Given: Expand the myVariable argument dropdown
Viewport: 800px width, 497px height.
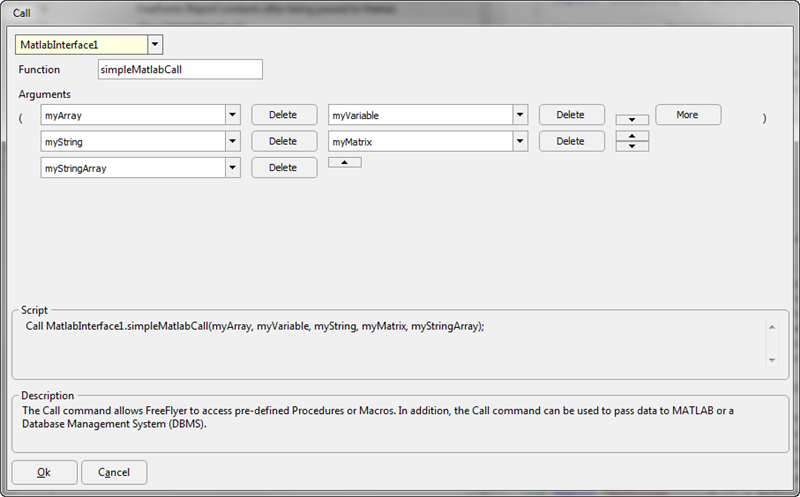Looking at the screenshot, I should pos(520,115).
